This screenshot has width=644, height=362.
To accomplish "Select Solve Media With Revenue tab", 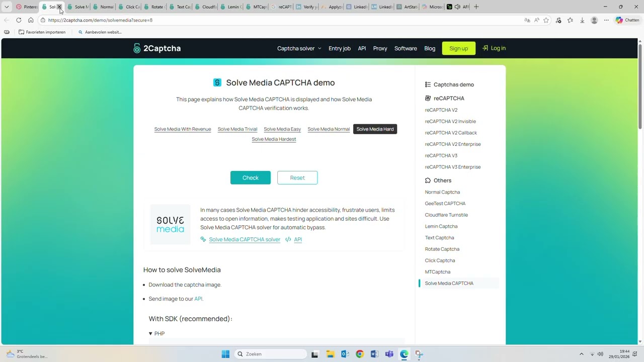I will 183,129.
